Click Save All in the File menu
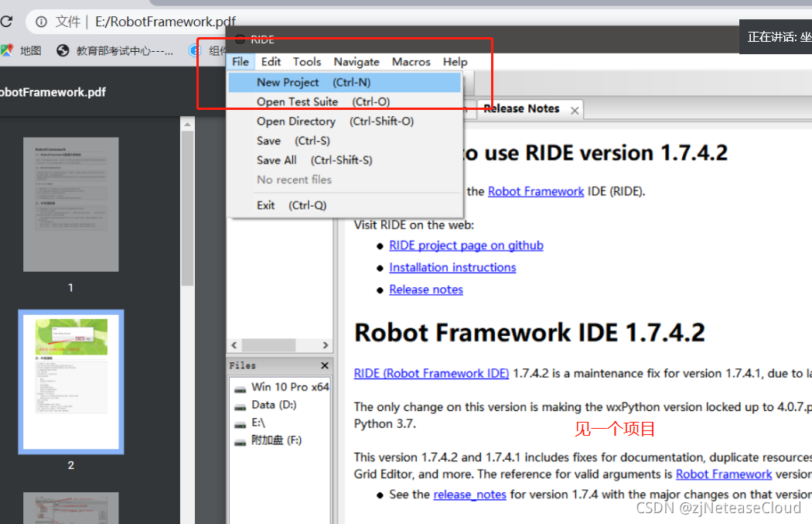Viewport: 812px width, 524px height. pyautogui.click(x=276, y=159)
